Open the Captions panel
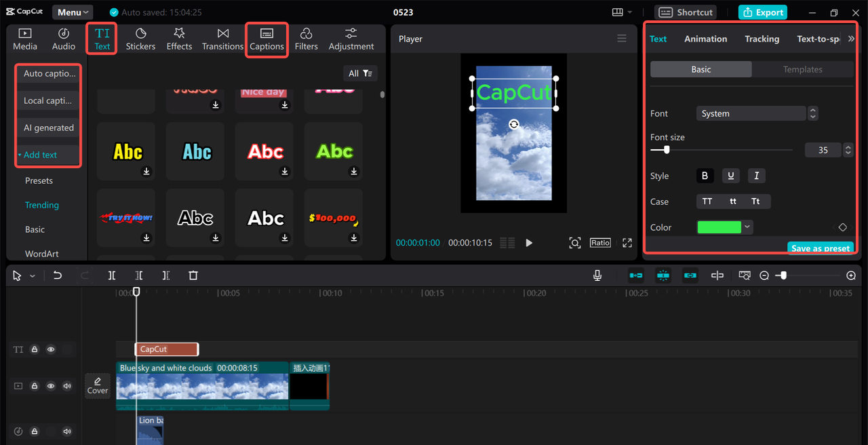 [x=267, y=39]
